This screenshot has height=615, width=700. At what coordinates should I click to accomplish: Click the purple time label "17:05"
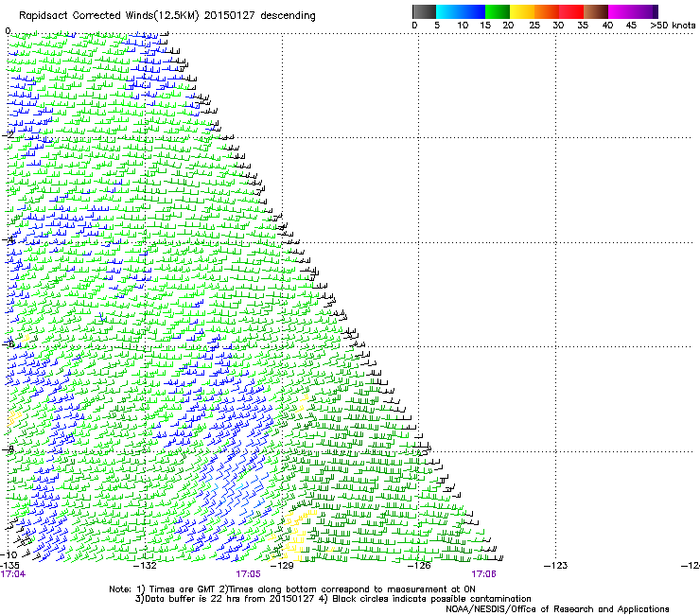[248, 574]
